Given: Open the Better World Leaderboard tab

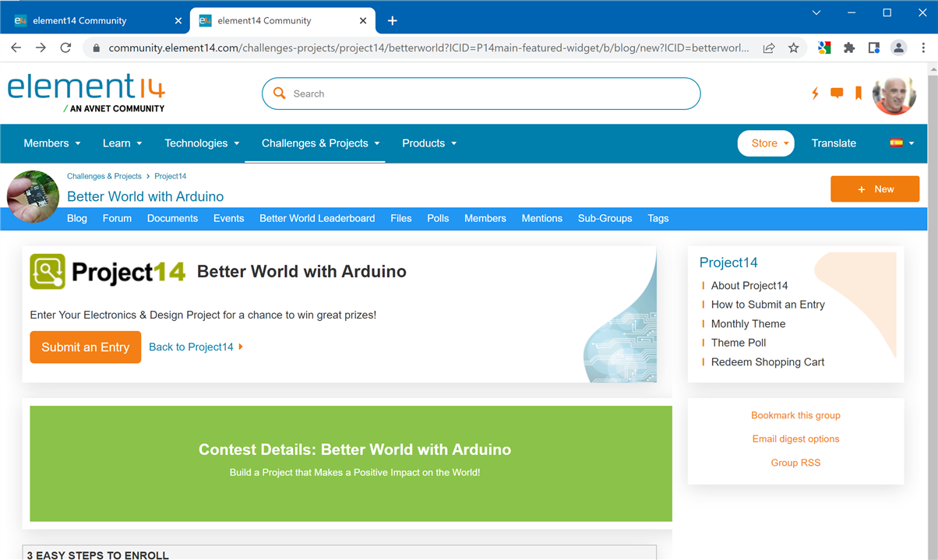Looking at the screenshot, I should click(x=317, y=218).
